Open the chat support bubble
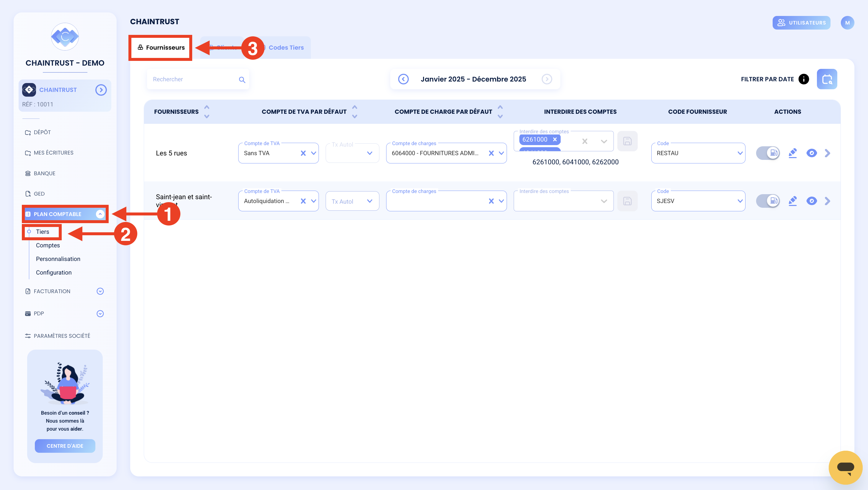 pos(845,468)
